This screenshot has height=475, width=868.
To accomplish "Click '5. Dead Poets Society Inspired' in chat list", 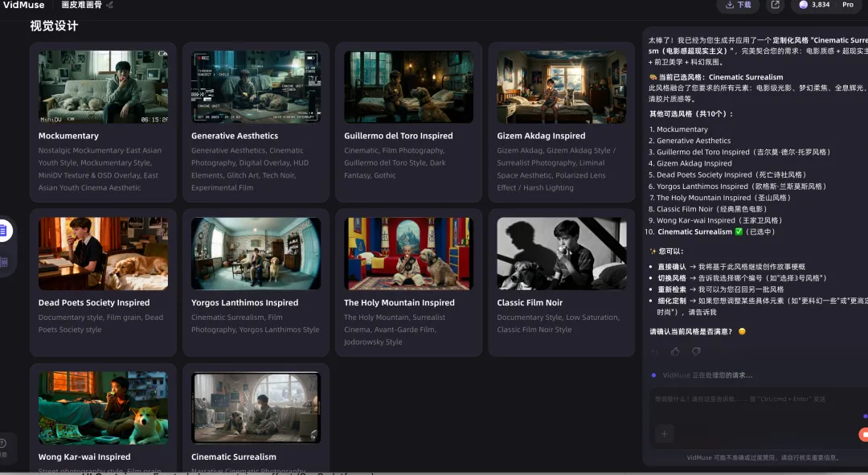I will 727,174.
